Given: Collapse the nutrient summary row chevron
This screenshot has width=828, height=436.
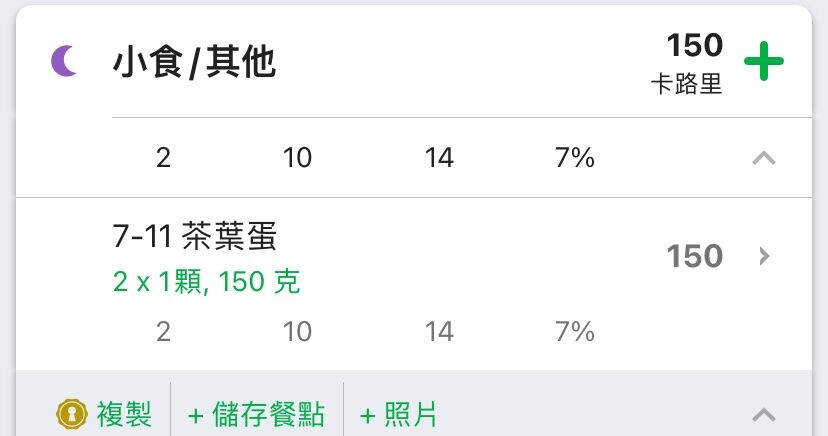Looking at the screenshot, I should (764, 158).
